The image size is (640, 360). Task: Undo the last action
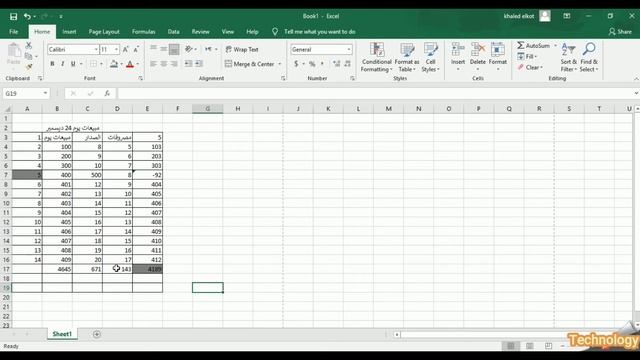27,16
